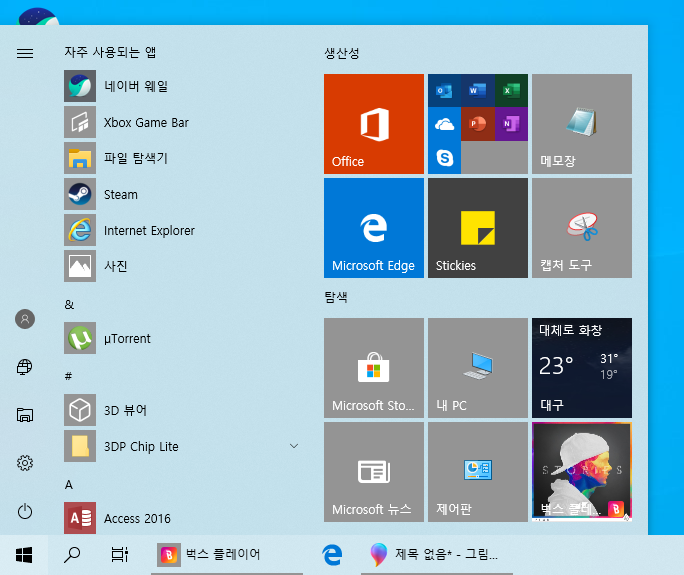Click the Windows Start button
The image size is (684, 575).
24,555
